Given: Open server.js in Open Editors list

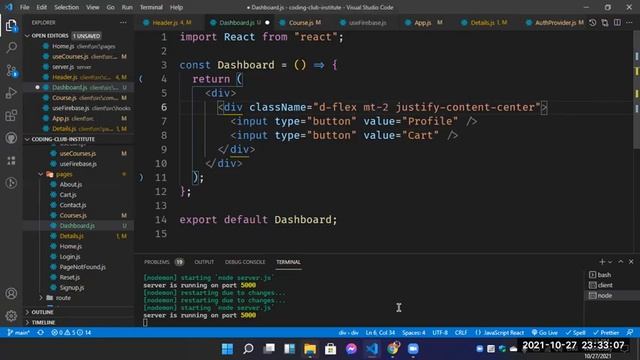Looking at the screenshot, I should coord(78,67).
